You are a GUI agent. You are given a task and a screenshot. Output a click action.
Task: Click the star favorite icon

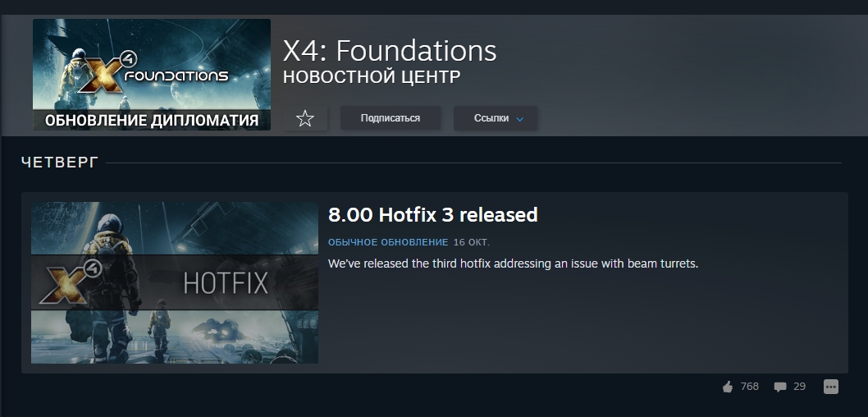[x=305, y=118]
